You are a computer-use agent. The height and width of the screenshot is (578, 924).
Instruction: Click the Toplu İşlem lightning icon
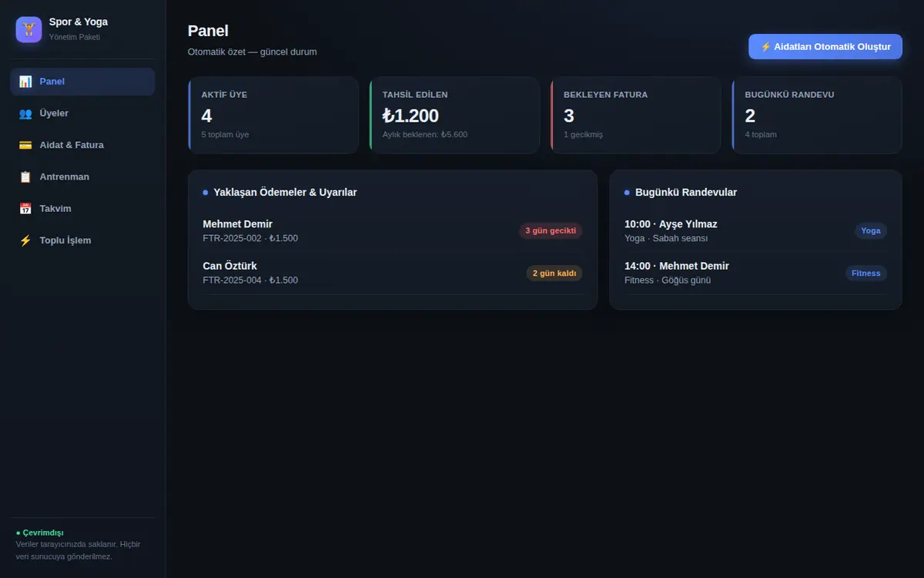click(25, 240)
